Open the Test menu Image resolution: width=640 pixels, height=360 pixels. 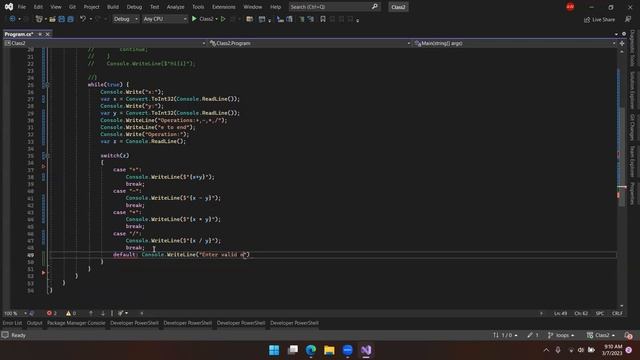click(x=154, y=7)
